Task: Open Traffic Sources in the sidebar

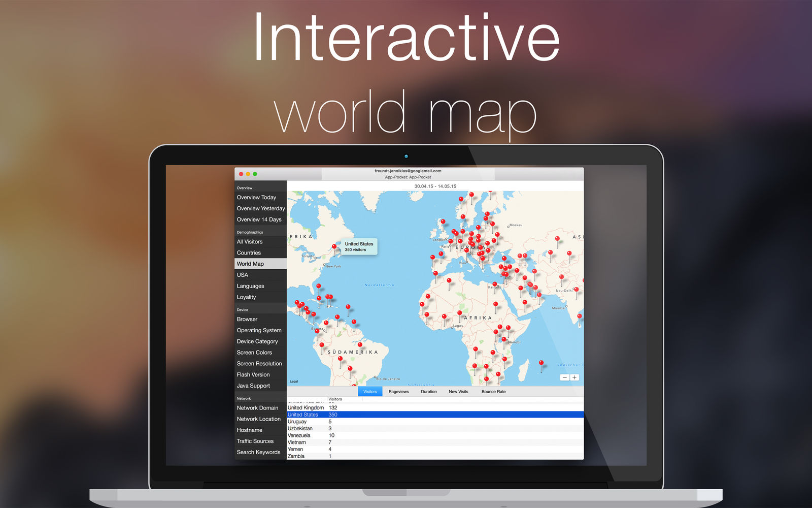Action: (255, 441)
